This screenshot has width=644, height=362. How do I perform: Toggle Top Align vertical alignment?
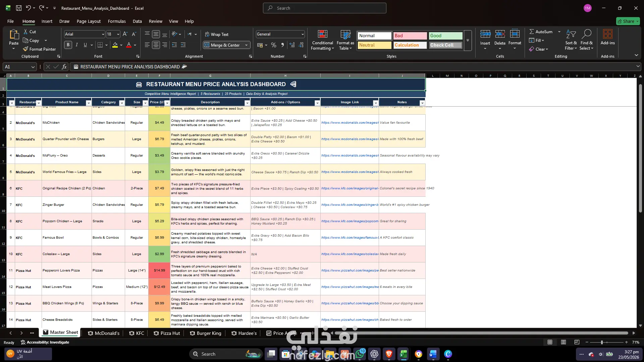tap(147, 34)
